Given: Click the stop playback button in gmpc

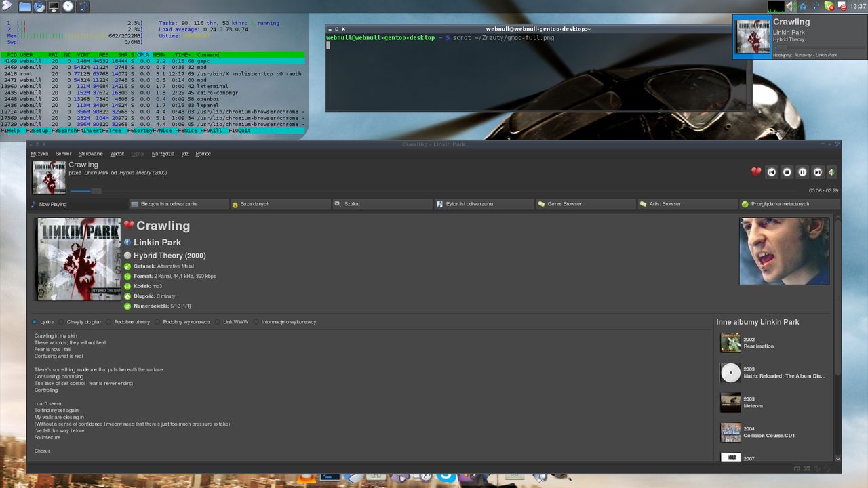Looking at the screenshot, I should pos(787,172).
